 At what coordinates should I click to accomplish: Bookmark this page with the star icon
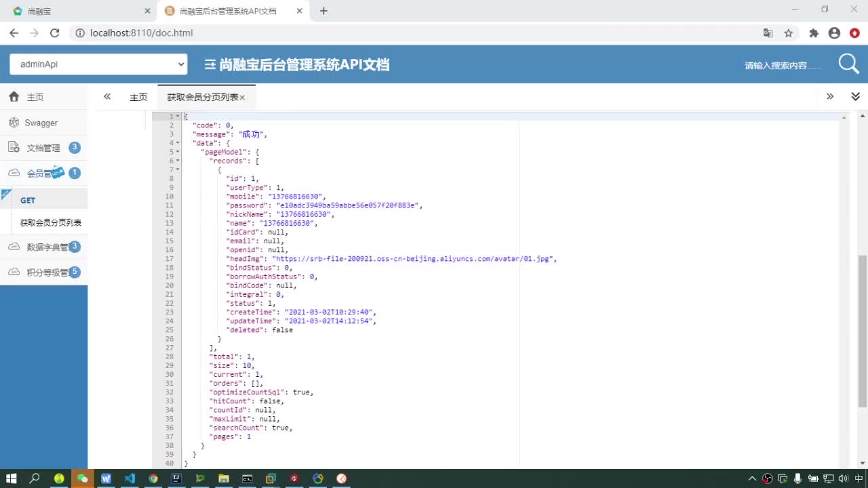(x=789, y=33)
